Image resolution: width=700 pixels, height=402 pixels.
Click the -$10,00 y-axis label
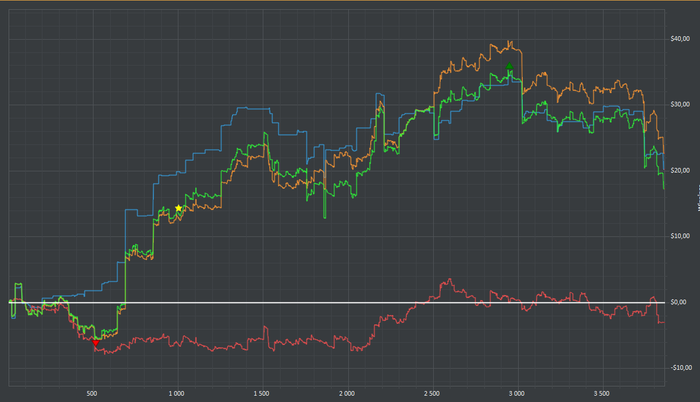pos(681,368)
